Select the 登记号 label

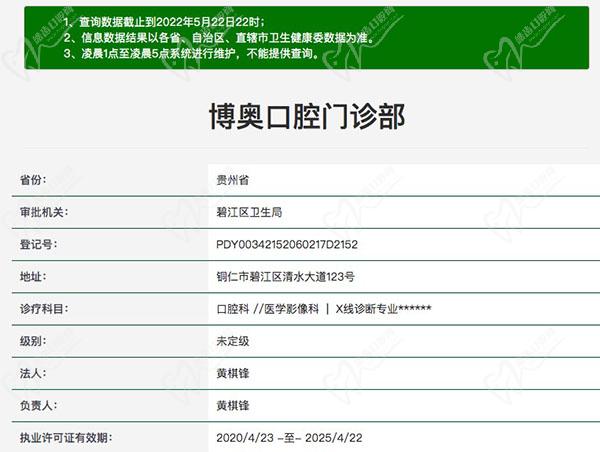click(38, 244)
